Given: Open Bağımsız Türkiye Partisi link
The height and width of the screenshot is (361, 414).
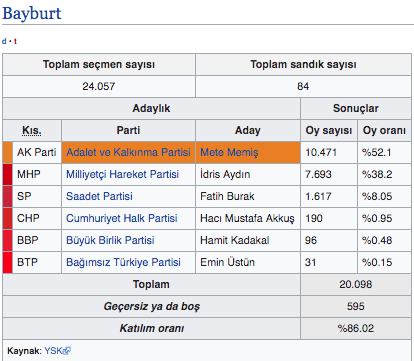Looking at the screenshot, I should click(123, 262).
